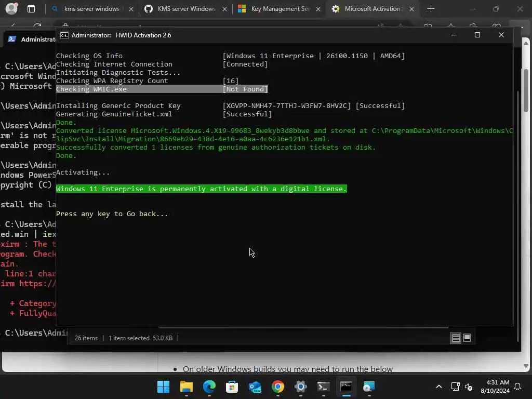
Task: Click the generic product key text
Action: 287,106
